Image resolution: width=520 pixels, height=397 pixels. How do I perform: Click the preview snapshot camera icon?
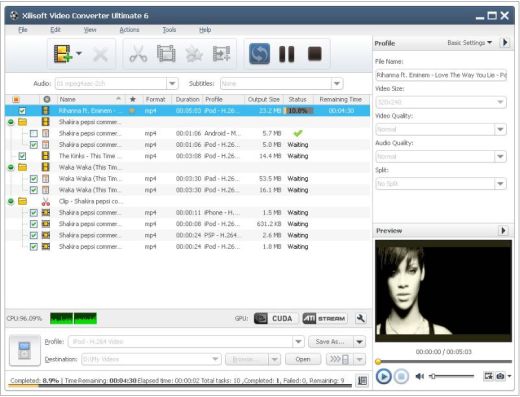pyautogui.click(x=500, y=376)
